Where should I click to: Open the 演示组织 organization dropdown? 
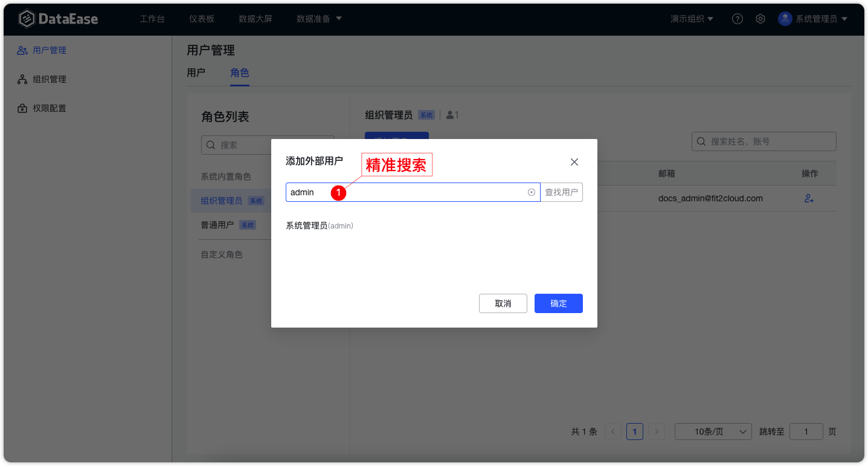point(692,19)
